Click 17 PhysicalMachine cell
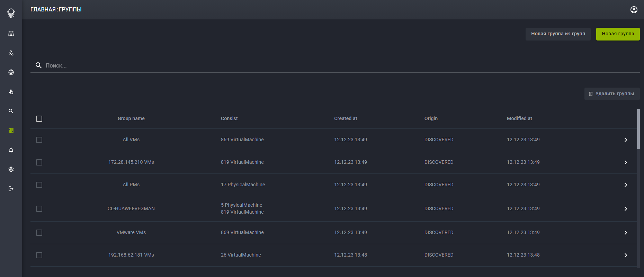Viewport: 644px width, 277px height. tap(243, 185)
